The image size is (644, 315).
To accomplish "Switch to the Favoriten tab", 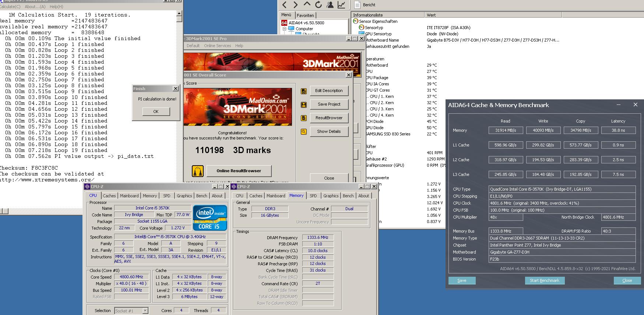I will pos(305,15).
